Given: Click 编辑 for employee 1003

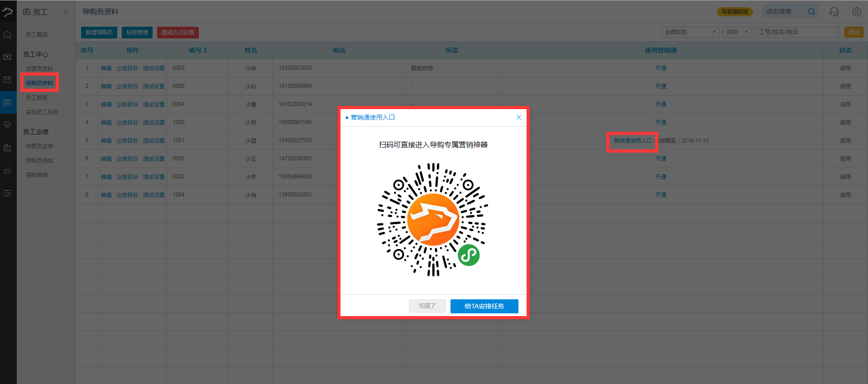Looking at the screenshot, I should click(106, 123).
